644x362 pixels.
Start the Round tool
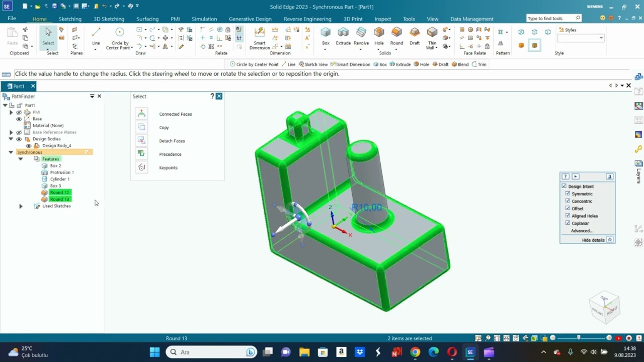pos(396,36)
